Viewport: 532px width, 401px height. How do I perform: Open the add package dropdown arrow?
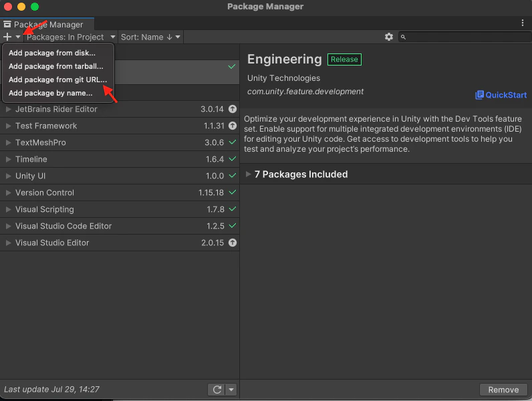tap(18, 37)
